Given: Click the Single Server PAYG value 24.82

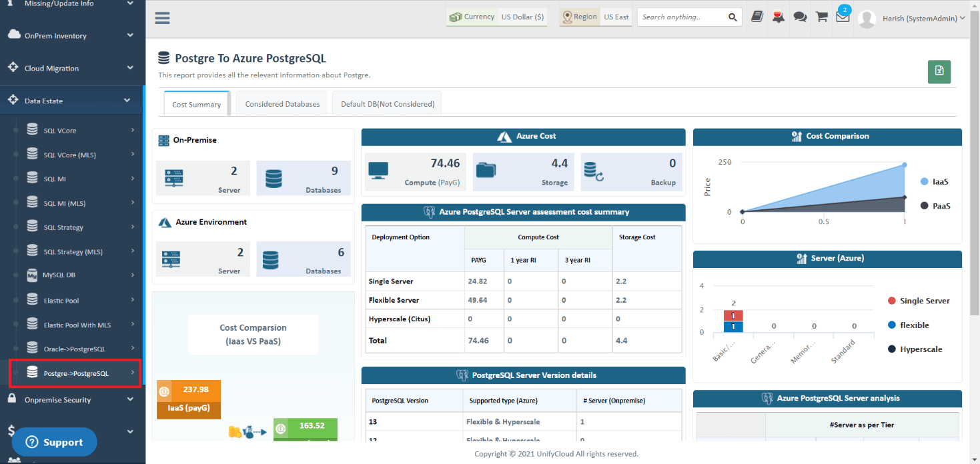Looking at the screenshot, I should (479, 281).
